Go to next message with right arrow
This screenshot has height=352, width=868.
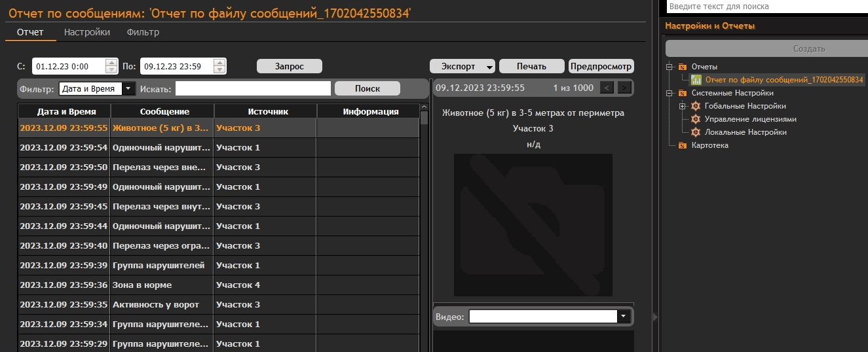click(624, 88)
